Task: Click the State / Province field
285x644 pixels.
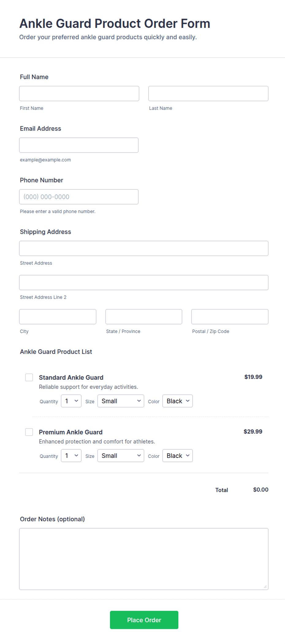Action: [x=144, y=316]
